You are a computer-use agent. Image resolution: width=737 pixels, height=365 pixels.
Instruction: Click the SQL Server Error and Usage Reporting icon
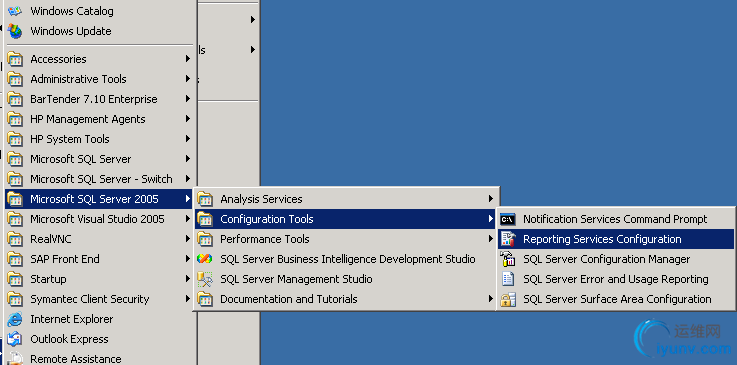point(508,279)
